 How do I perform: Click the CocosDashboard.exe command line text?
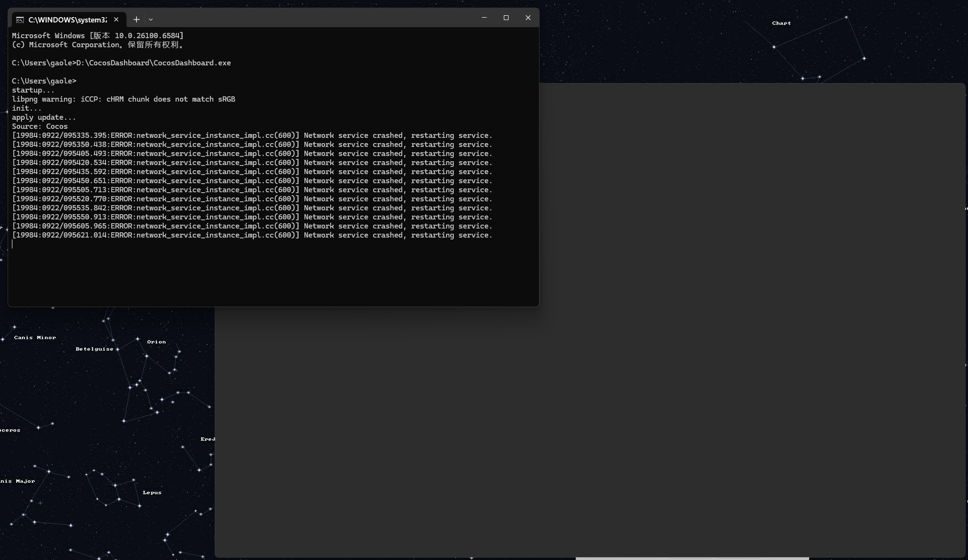click(153, 63)
